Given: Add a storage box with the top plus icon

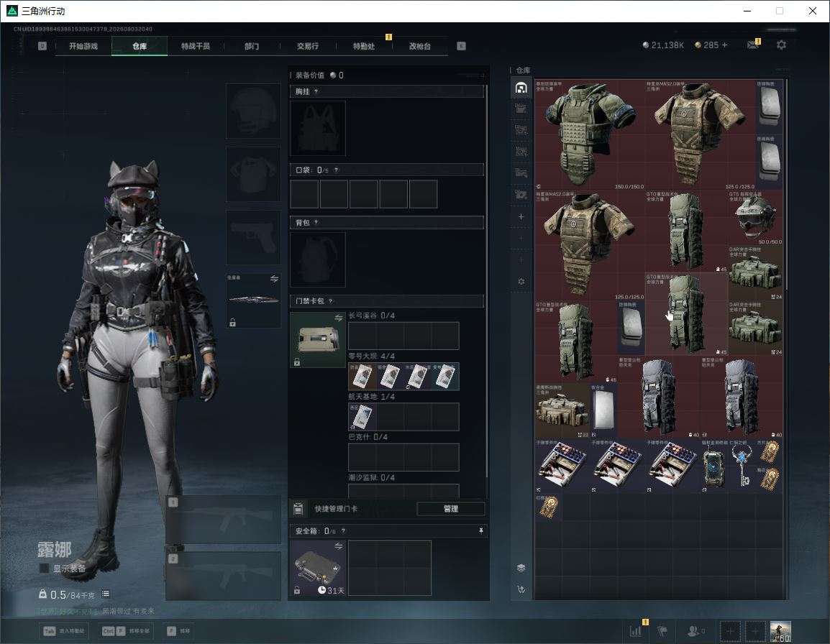Looking at the screenshot, I should pyautogui.click(x=521, y=216).
